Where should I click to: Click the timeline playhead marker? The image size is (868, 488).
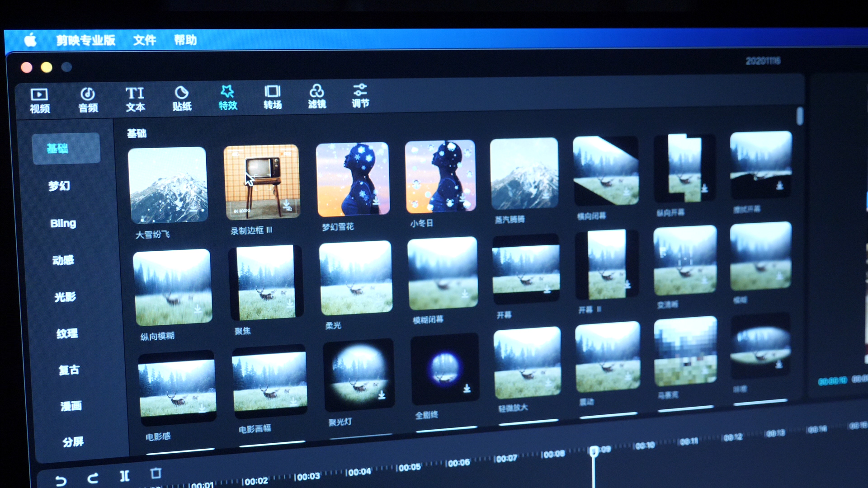pos(594,450)
